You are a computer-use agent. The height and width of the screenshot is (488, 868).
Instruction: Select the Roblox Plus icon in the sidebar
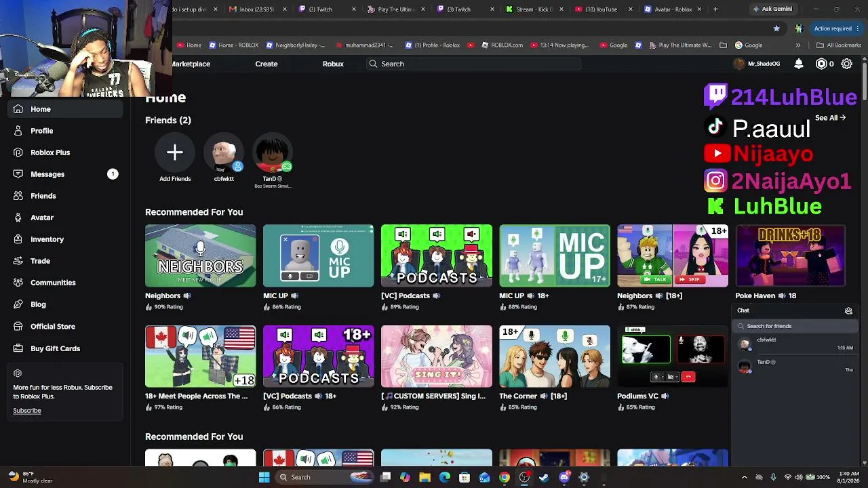[18, 152]
